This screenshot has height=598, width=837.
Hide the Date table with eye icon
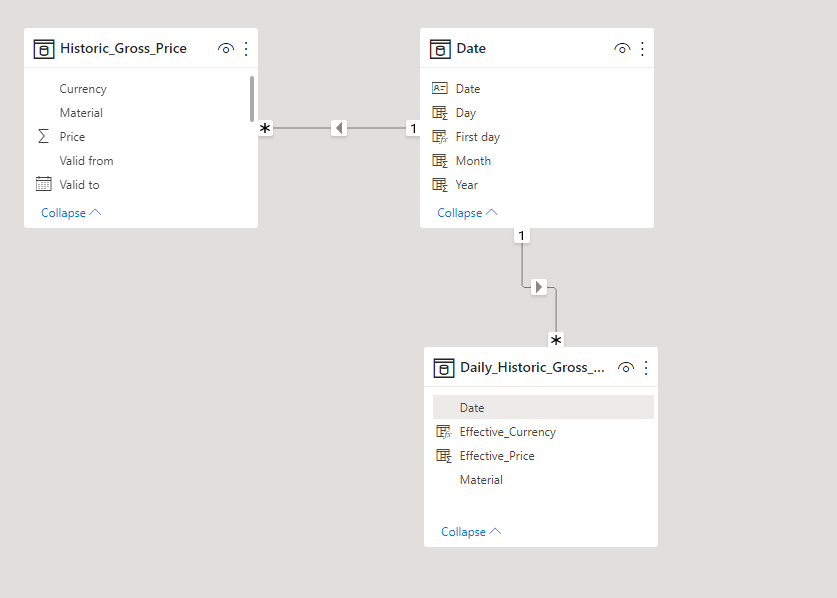622,49
